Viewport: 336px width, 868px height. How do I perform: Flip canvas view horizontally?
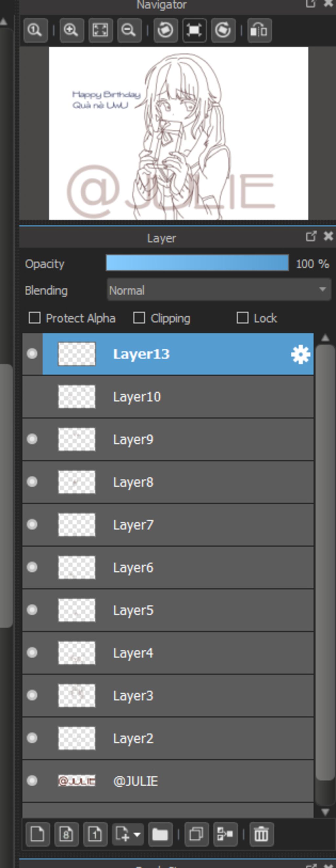click(259, 30)
